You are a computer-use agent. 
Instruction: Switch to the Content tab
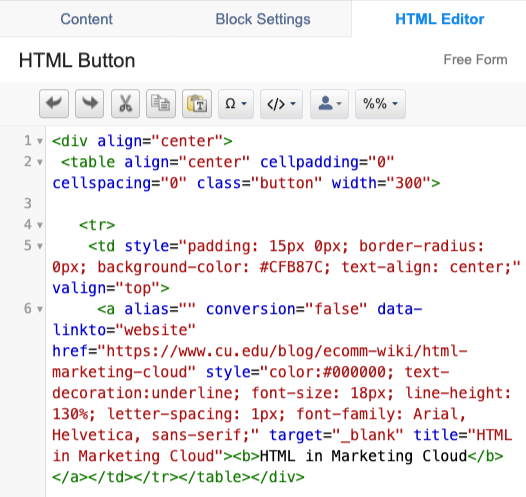coord(87,19)
